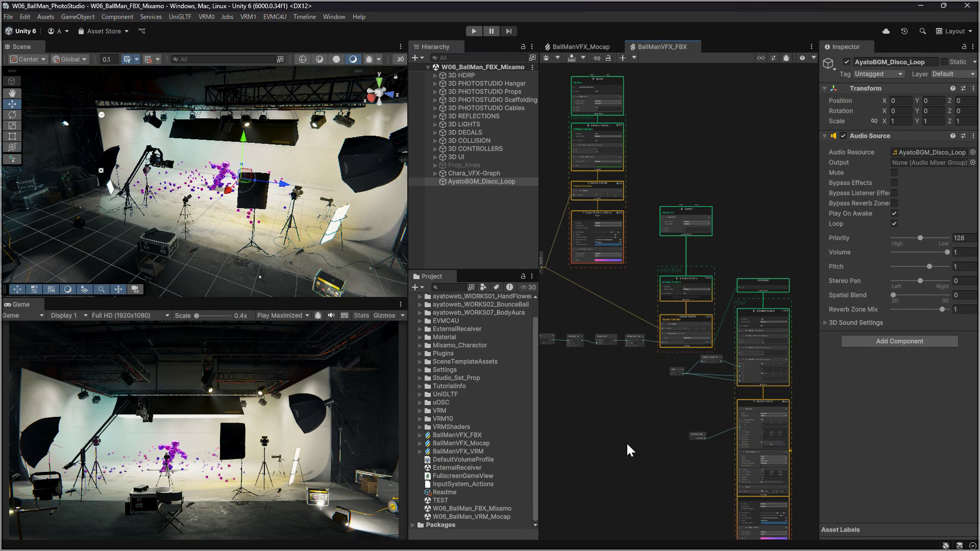Click the Play button in toolbar

(x=474, y=31)
